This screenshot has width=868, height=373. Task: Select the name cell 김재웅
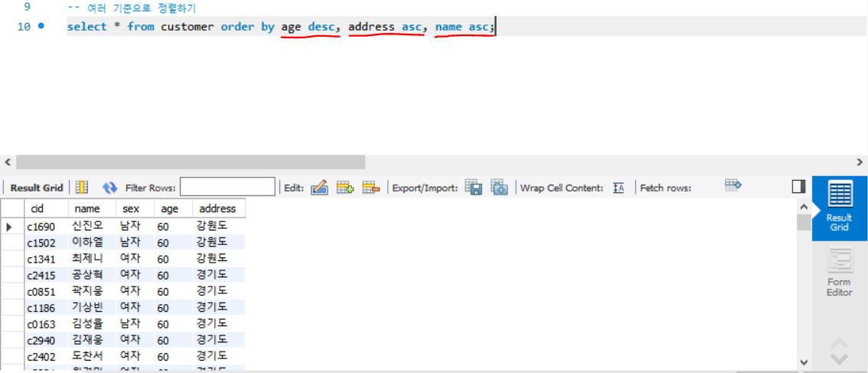92,339
